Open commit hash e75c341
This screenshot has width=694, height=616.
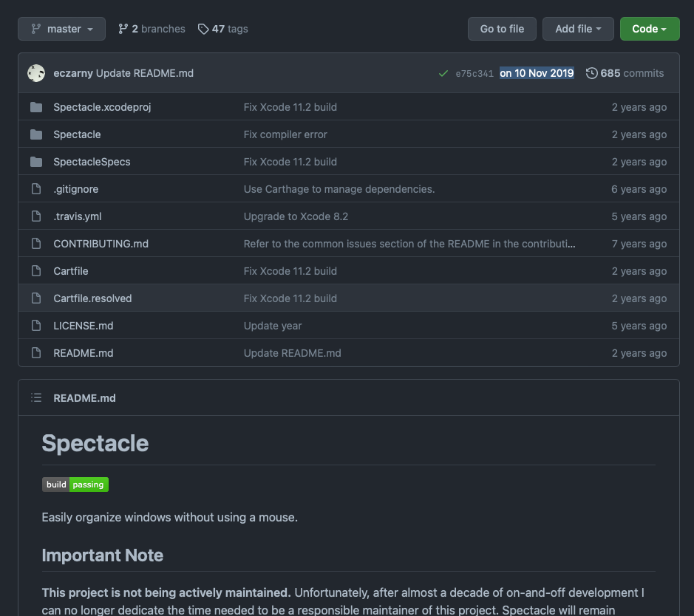point(474,73)
